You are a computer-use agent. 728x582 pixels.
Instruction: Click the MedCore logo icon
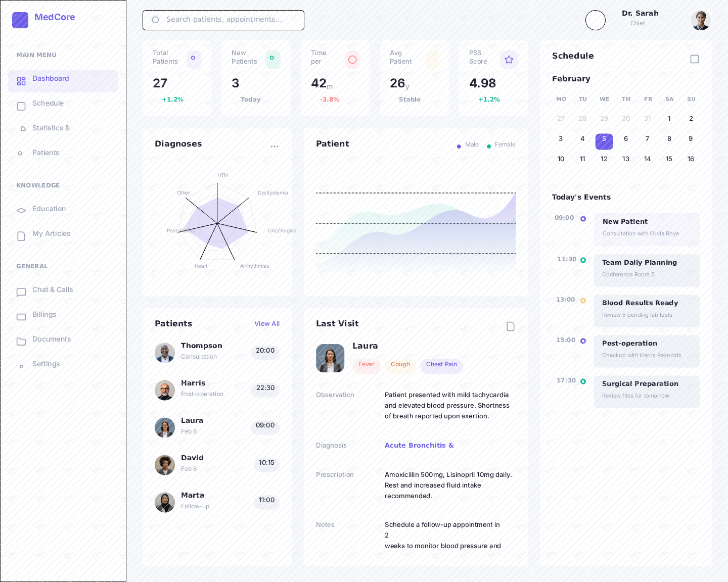click(x=20, y=20)
